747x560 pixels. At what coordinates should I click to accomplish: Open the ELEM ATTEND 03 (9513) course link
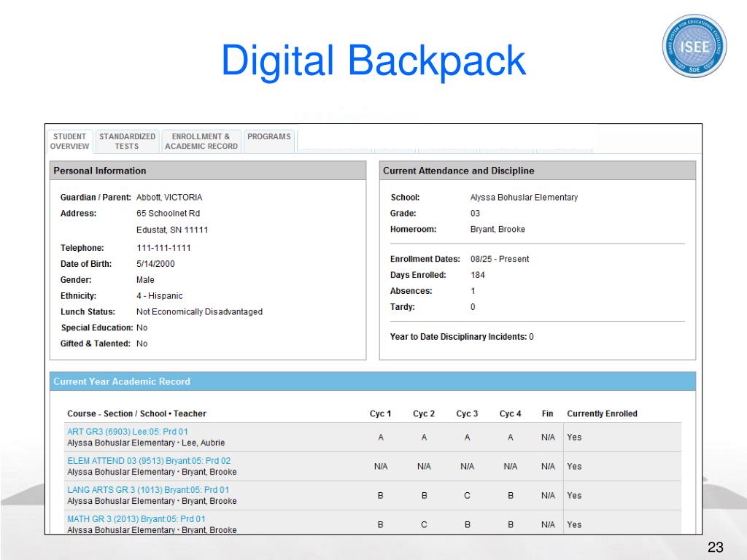tap(148, 461)
